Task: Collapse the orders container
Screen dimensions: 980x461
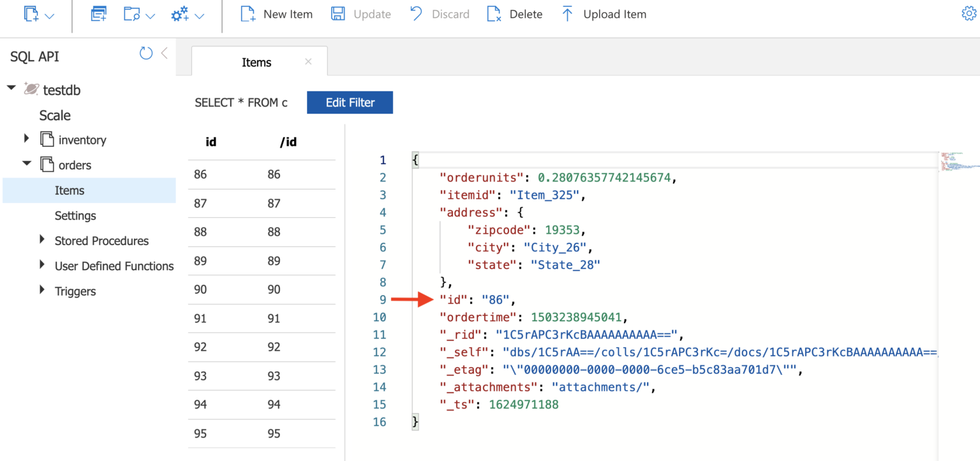Action: click(x=26, y=164)
